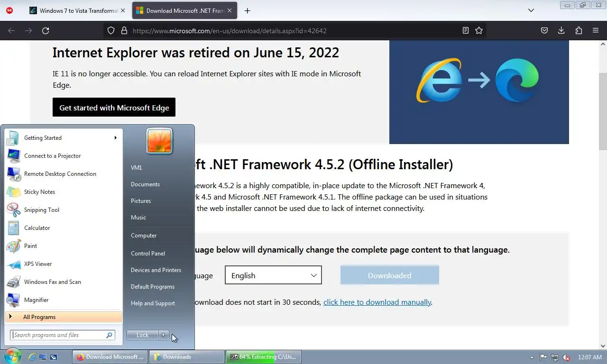Click Show Desktop quick launch icon
The image size is (607, 364).
(43, 357)
